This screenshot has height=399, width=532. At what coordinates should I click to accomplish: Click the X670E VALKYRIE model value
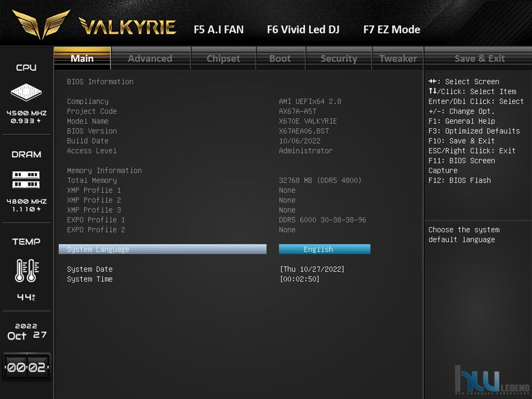[308, 121]
